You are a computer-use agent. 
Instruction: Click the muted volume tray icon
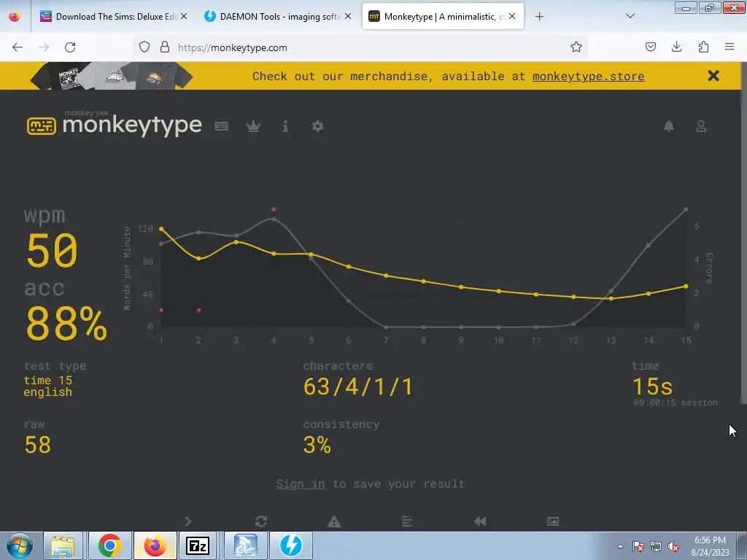[x=673, y=546]
